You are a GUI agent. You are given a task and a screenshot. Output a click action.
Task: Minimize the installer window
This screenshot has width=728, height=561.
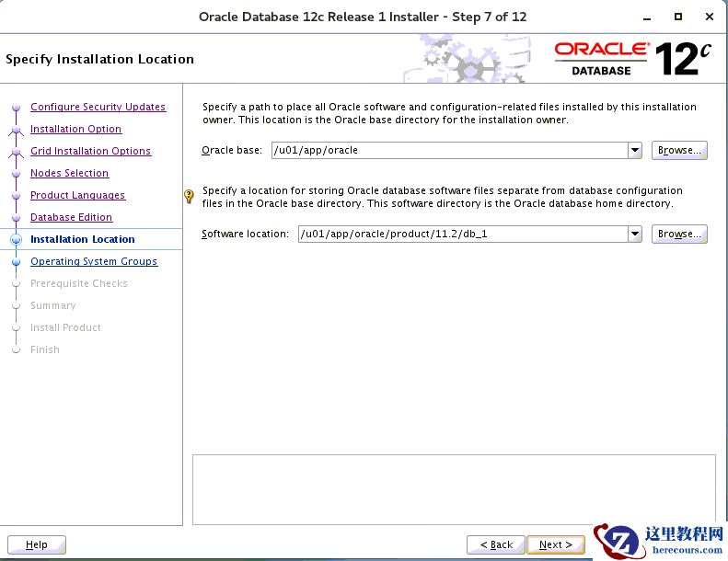pyautogui.click(x=647, y=17)
